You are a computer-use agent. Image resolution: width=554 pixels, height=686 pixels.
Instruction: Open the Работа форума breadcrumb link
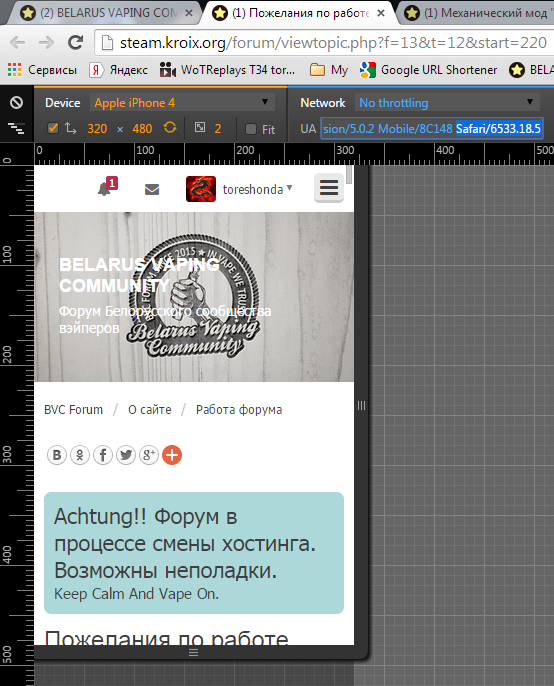coord(239,410)
